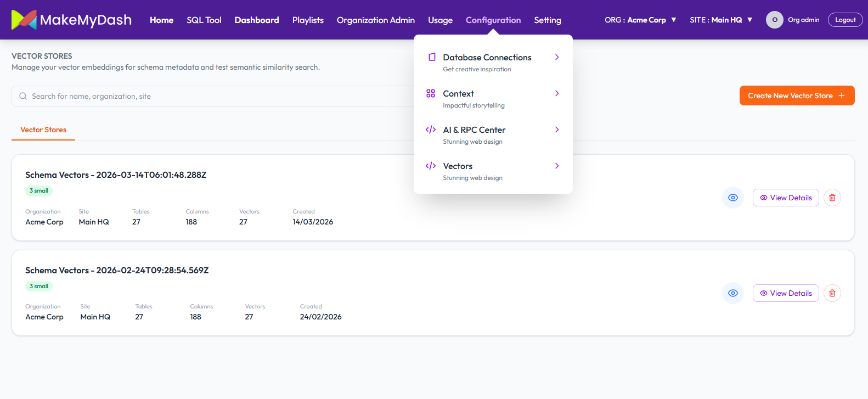Toggle eye icon for 2026-02-24 vector store
The height and width of the screenshot is (399, 868).
pos(732,293)
